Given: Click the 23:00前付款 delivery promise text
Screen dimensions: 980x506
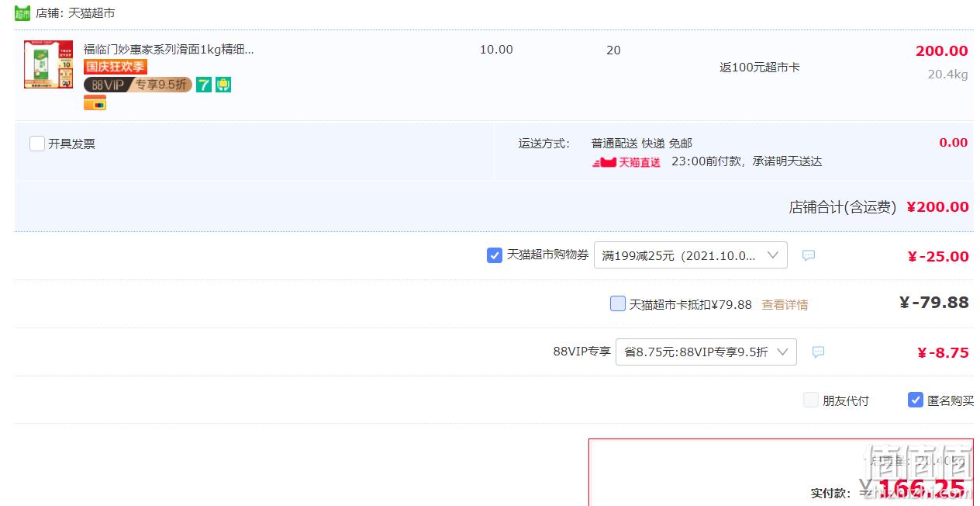Looking at the screenshot, I should click(x=747, y=161).
